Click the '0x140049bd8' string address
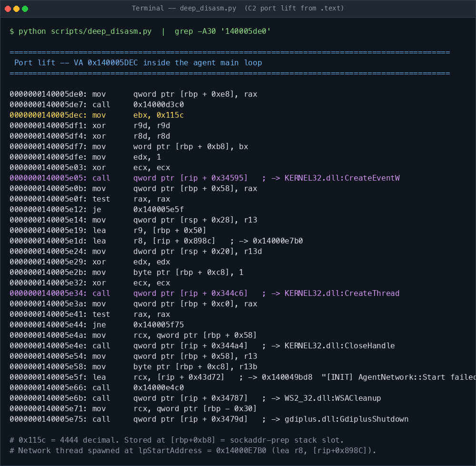Viewport: 476px width, 466px height. click(287, 377)
